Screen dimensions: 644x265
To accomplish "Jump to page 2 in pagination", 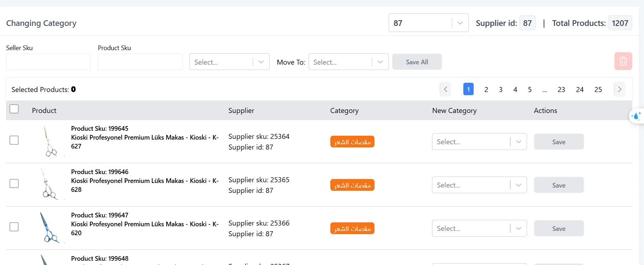I will tap(486, 90).
